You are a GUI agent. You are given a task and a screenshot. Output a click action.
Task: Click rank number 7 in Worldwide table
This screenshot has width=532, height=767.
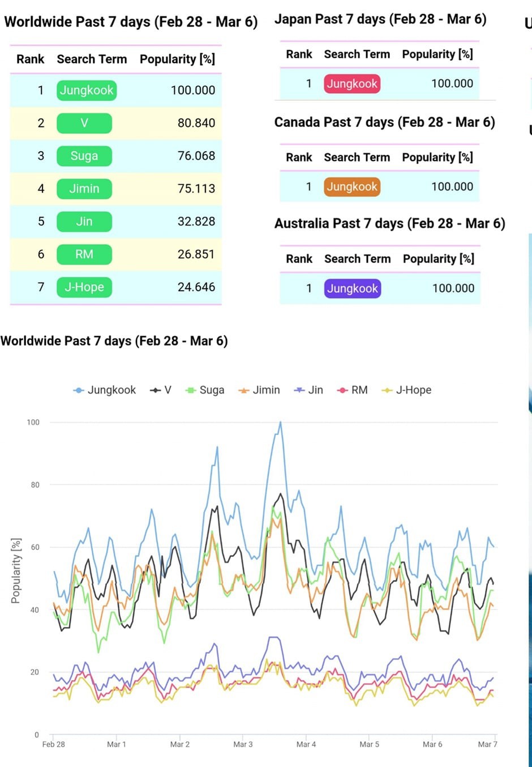click(41, 287)
